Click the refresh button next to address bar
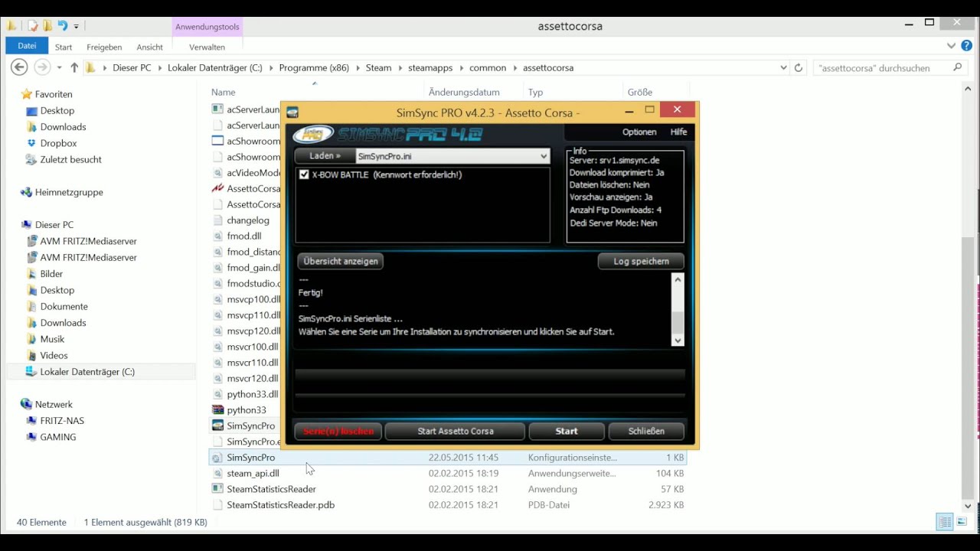The width and height of the screenshot is (980, 551). (799, 68)
